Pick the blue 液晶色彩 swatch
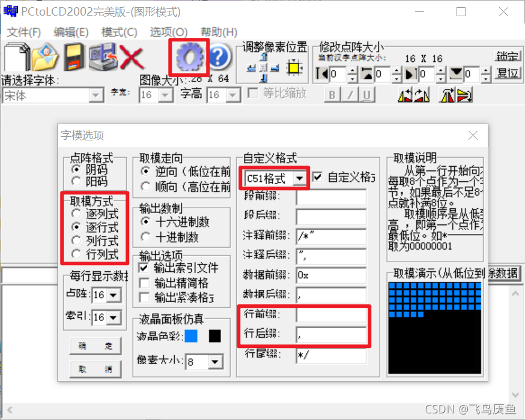The image size is (525, 420). pos(191,336)
